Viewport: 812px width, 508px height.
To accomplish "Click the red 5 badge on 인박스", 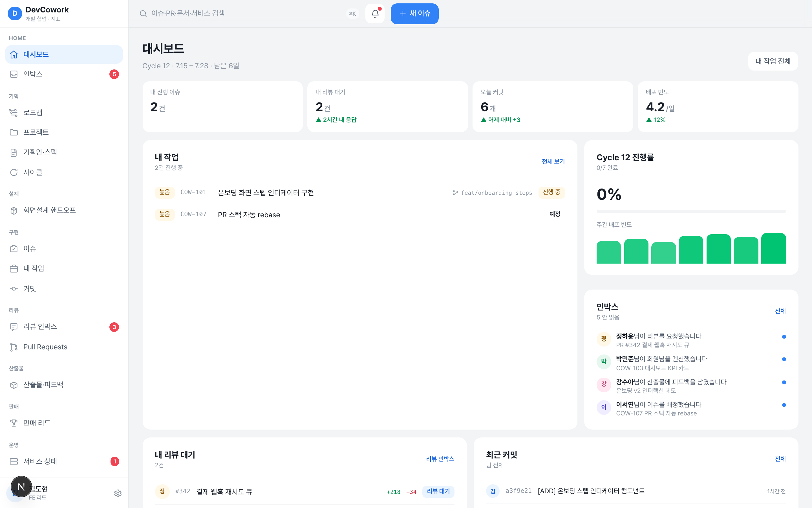I will tap(114, 74).
